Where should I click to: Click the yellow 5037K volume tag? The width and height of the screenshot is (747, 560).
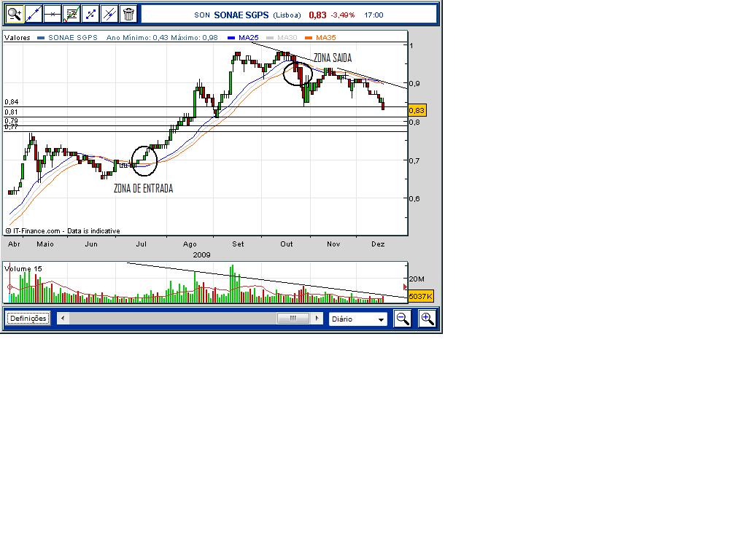click(x=421, y=296)
